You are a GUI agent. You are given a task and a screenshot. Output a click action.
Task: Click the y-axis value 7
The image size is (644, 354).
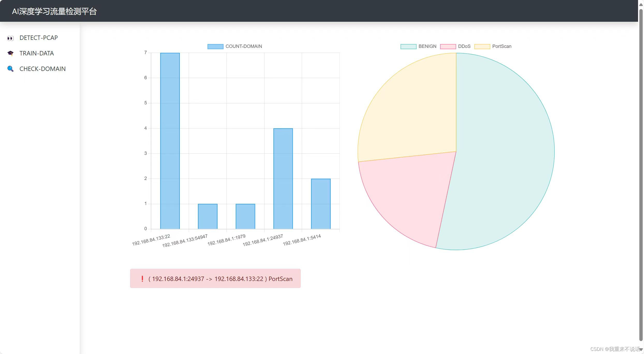point(146,53)
